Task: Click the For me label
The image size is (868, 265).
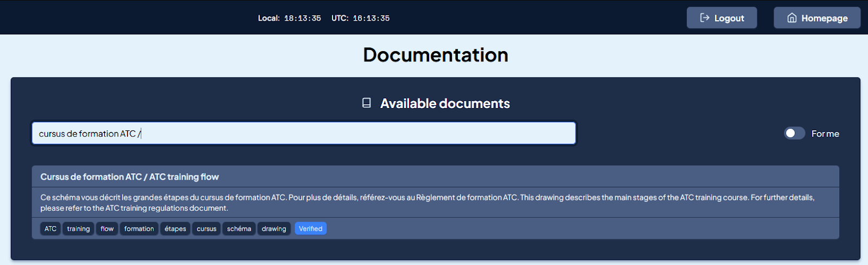Action: tap(825, 134)
